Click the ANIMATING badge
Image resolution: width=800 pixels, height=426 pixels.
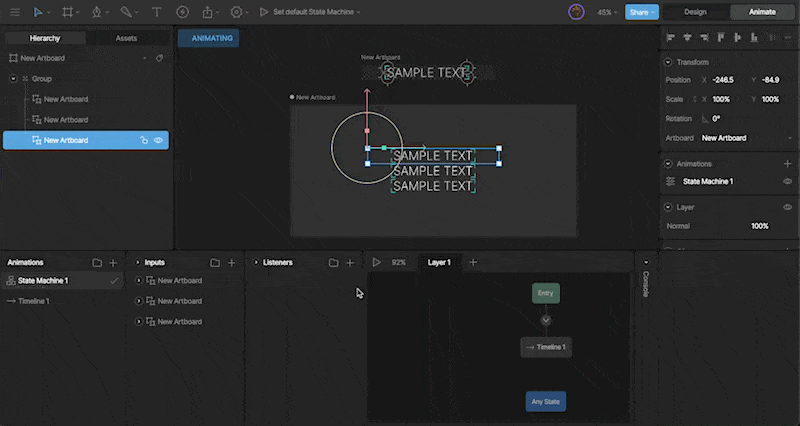[x=208, y=38]
